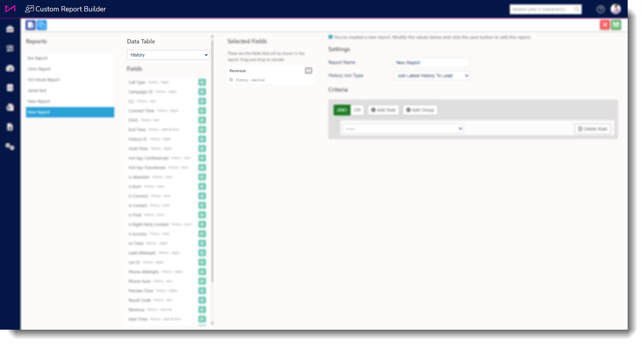Image resolution: width=644 pixels, height=346 pixels.
Task: Click the pink logo in the top-left corner
Action: click(x=10, y=9)
